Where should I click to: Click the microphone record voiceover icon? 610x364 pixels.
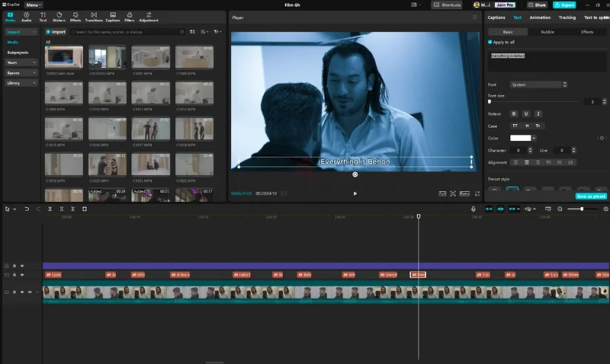pyautogui.click(x=473, y=209)
